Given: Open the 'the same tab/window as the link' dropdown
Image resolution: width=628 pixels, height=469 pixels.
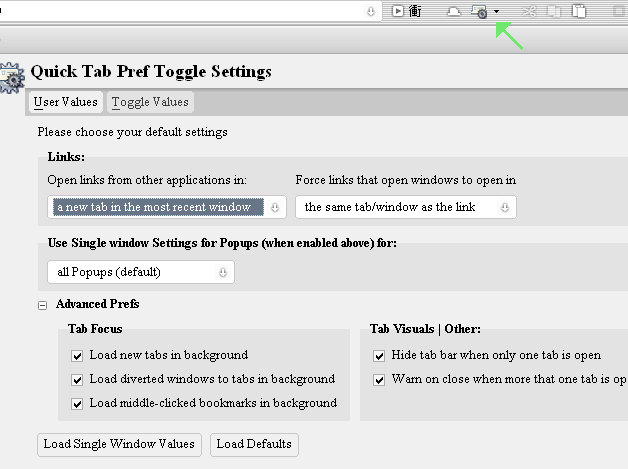Looking at the screenshot, I should click(x=406, y=207).
